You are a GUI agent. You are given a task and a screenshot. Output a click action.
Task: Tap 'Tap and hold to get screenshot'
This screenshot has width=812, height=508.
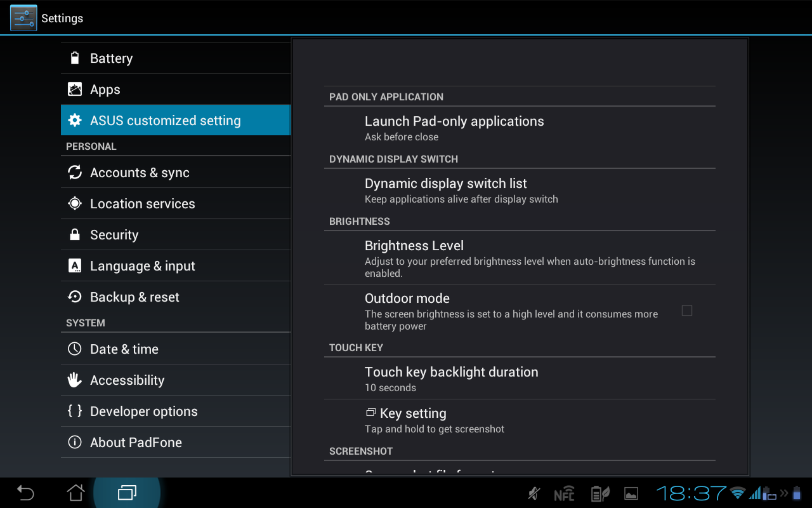pos(435,429)
